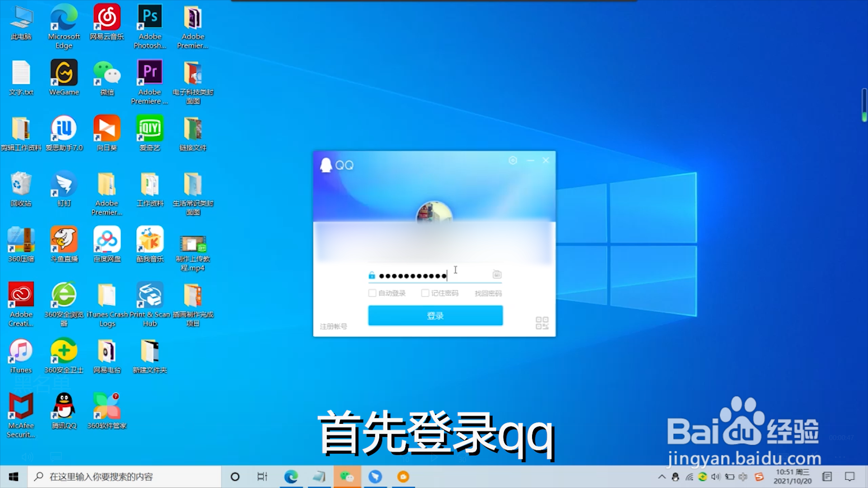Image resolution: width=868 pixels, height=488 pixels.
Task: Open the 注册帐号 link
Action: tap(334, 326)
